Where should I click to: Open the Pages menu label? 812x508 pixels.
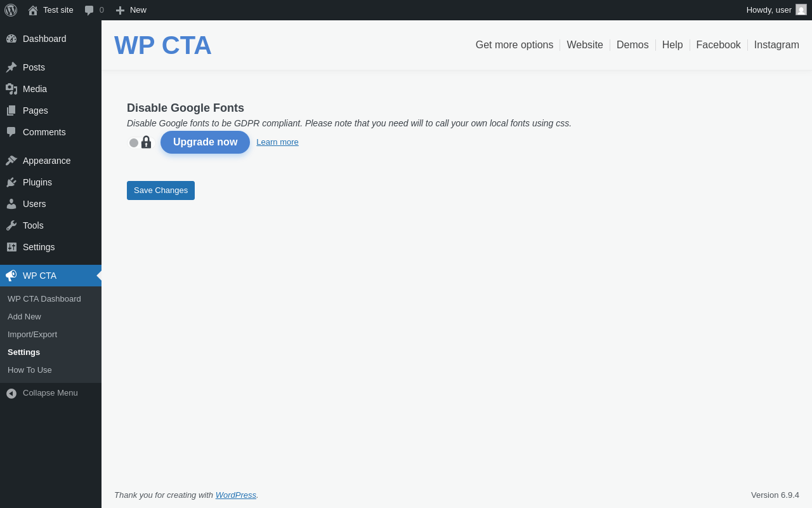[x=36, y=110]
